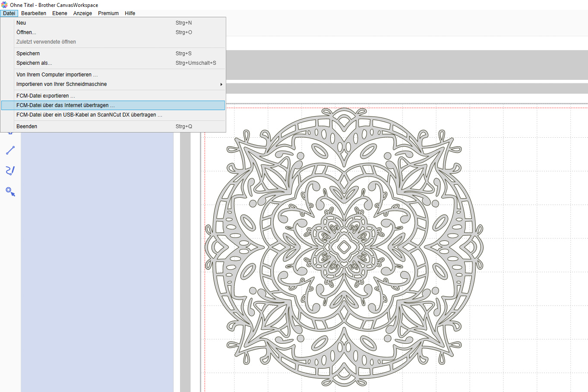Select the straight line Path tool
The height and width of the screenshot is (392, 588).
[10, 150]
